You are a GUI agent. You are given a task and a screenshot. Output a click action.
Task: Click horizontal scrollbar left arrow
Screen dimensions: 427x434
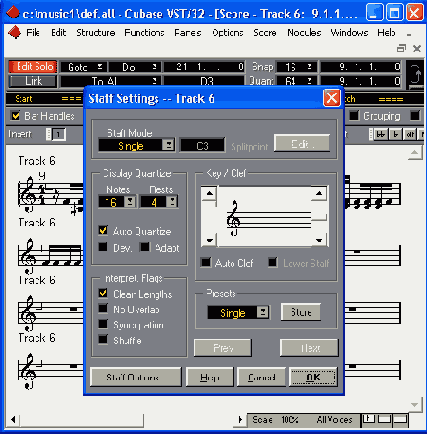[13, 419]
